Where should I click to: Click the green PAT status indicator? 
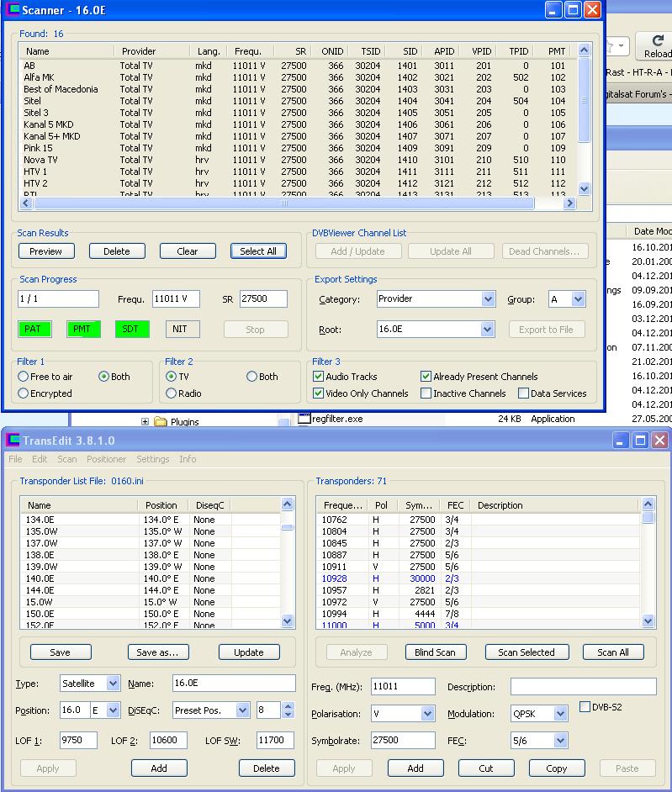tap(33, 329)
